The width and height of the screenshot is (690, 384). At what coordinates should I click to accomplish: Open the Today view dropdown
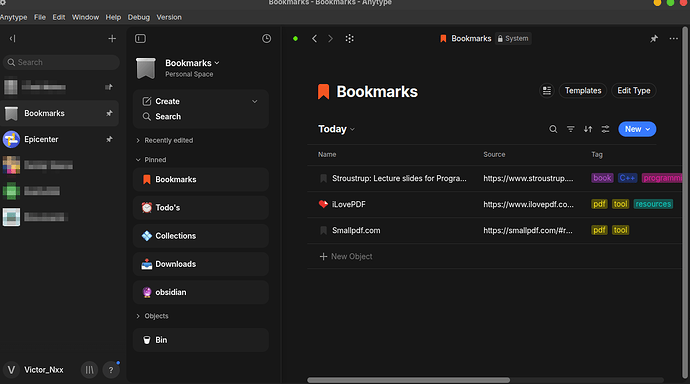pyautogui.click(x=337, y=129)
